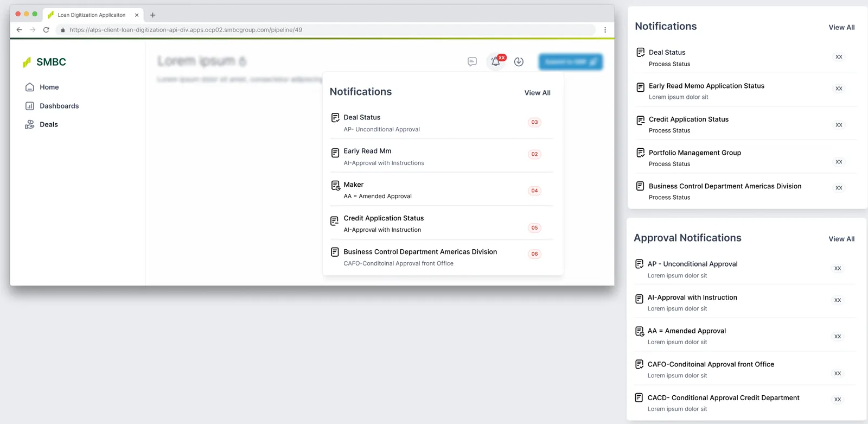Click View All in Approval Notifications panel
Screen dimensions: 868x424
841,239
